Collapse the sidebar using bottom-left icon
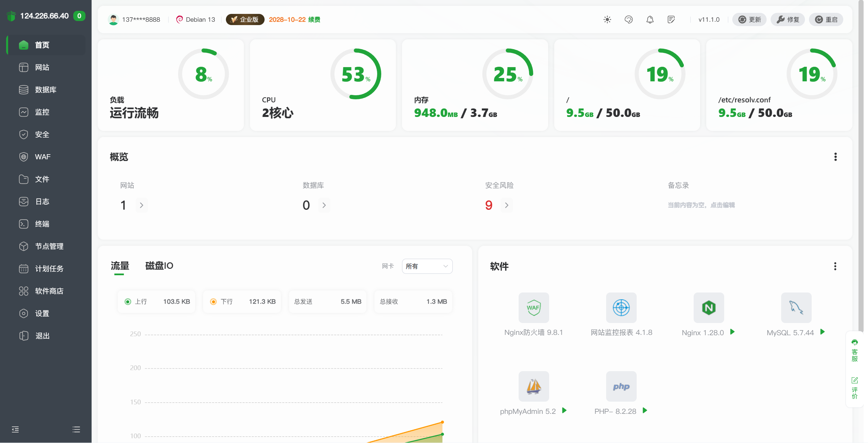 click(15, 429)
